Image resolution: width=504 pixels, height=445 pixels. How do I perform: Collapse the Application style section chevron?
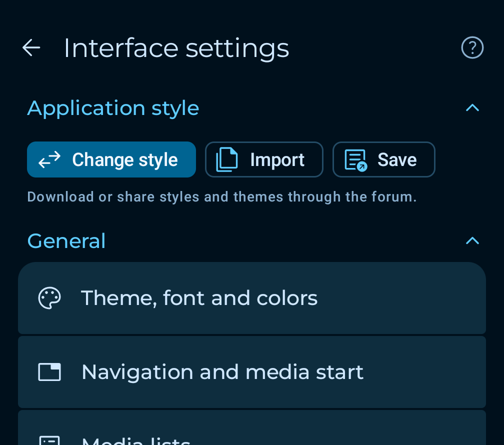coord(472,108)
